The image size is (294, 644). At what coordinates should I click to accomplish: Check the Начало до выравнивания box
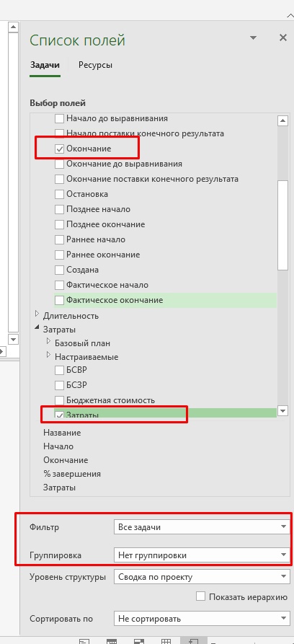point(60,118)
